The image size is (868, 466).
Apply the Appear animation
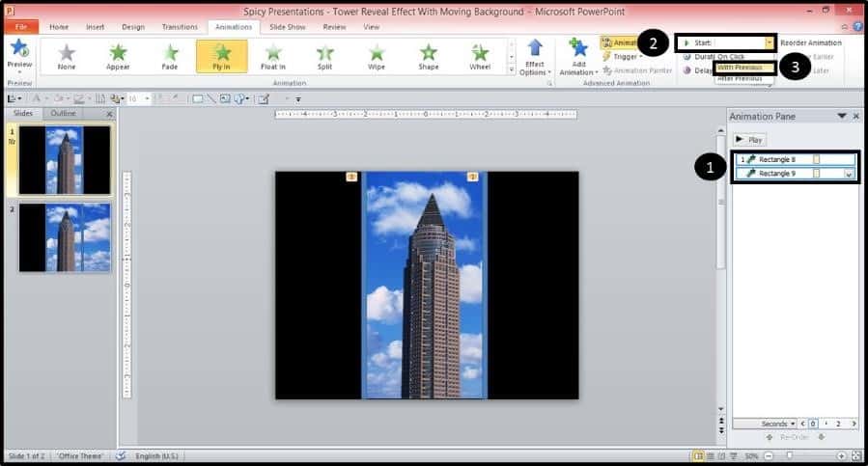[x=118, y=57]
